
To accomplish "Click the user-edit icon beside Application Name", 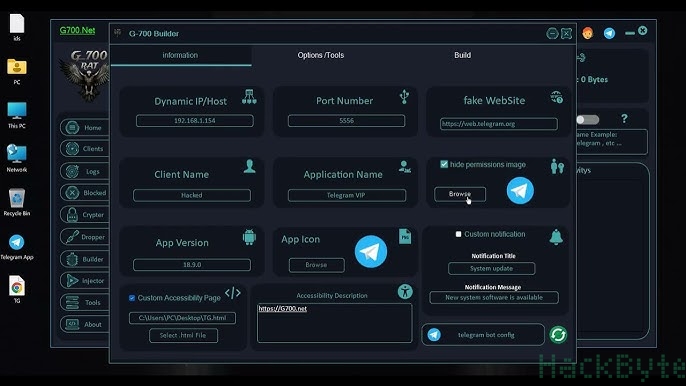I will (405, 167).
